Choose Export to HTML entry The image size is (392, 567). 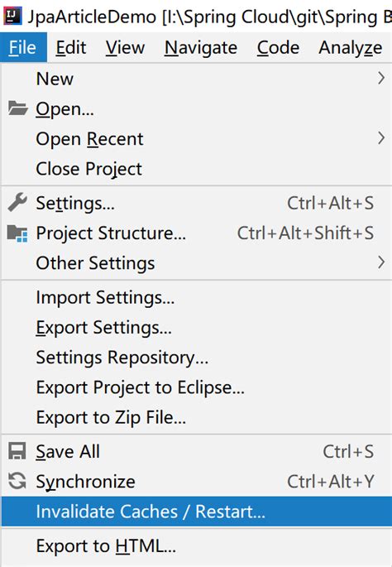tap(197, 546)
